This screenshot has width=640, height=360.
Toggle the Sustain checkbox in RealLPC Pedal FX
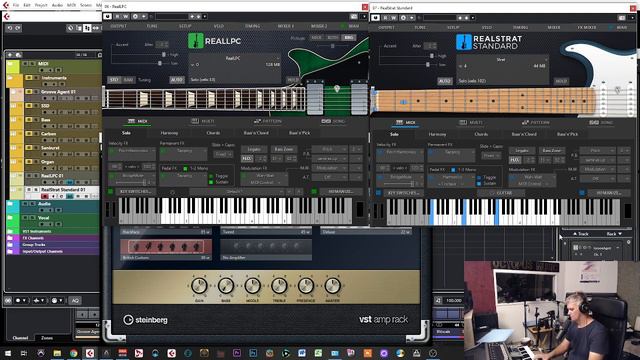(x=211, y=182)
